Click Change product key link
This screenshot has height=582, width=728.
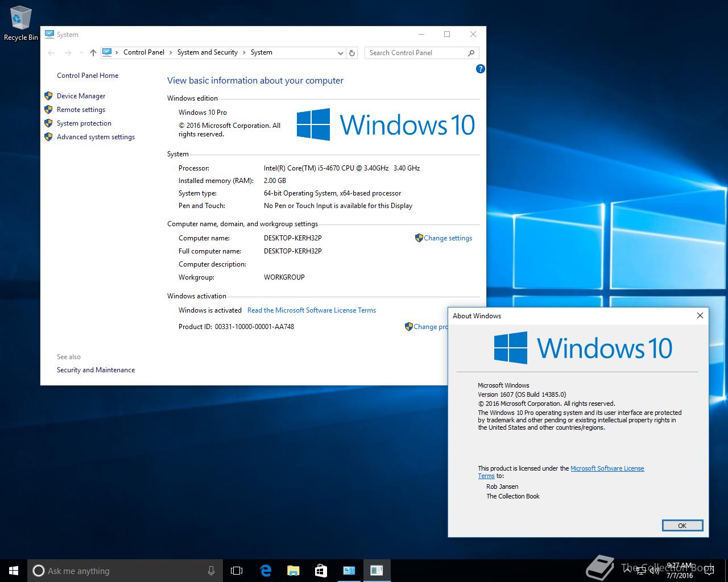tap(430, 327)
